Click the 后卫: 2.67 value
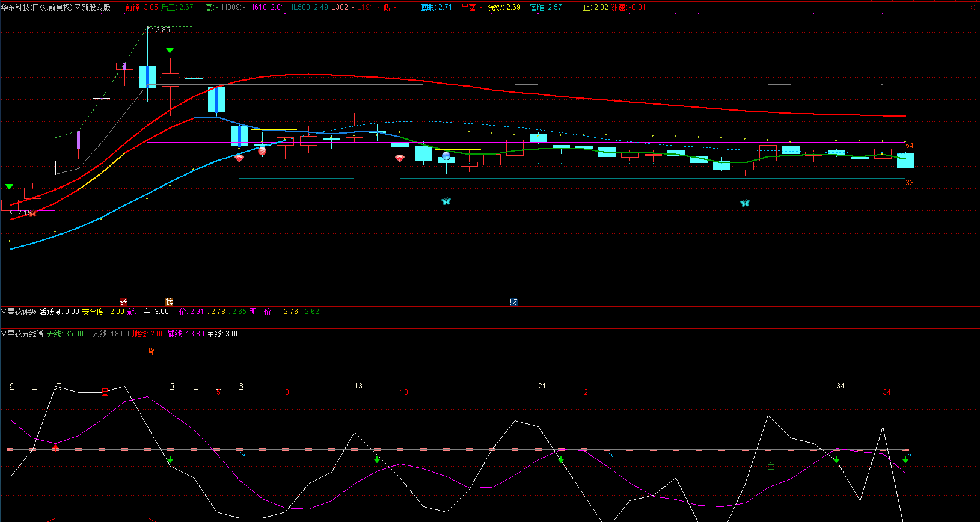This screenshot has width=980, height=522. pos(177,7)
